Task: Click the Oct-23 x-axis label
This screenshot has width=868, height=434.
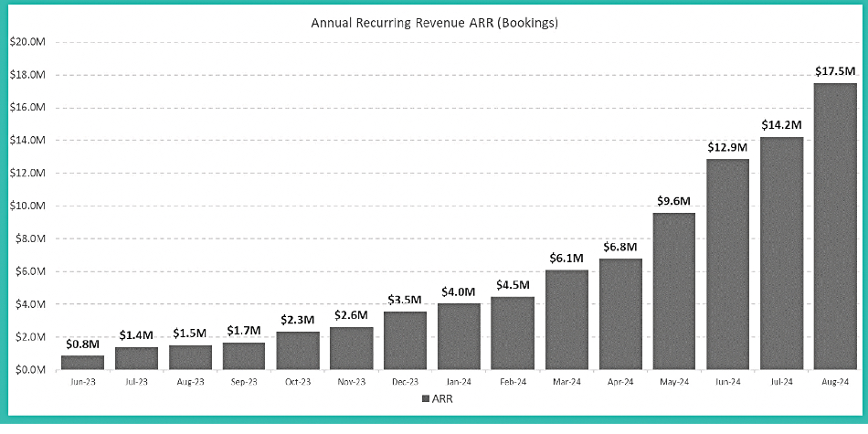Action: coord(298,381)
